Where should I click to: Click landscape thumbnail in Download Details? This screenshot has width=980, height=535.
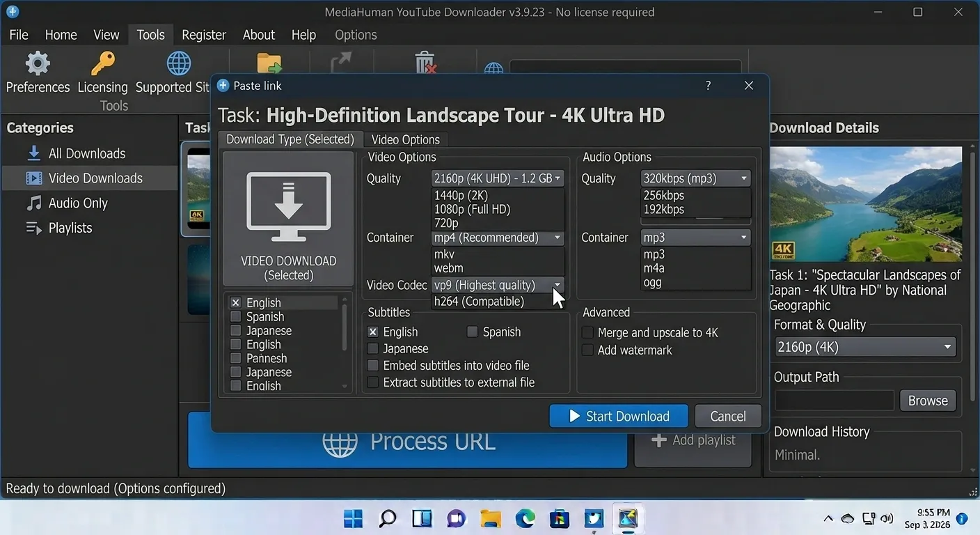coord(866,204)
